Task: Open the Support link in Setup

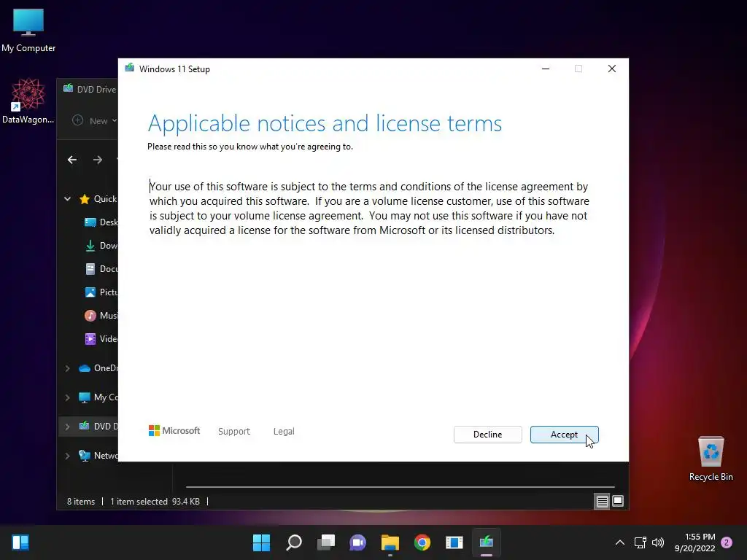Action: coord(234,432)
